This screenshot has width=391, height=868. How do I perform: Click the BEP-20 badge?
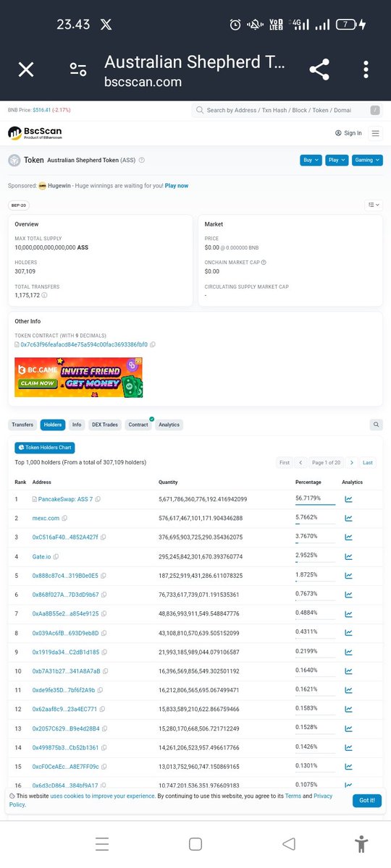[x=19, y=205]
